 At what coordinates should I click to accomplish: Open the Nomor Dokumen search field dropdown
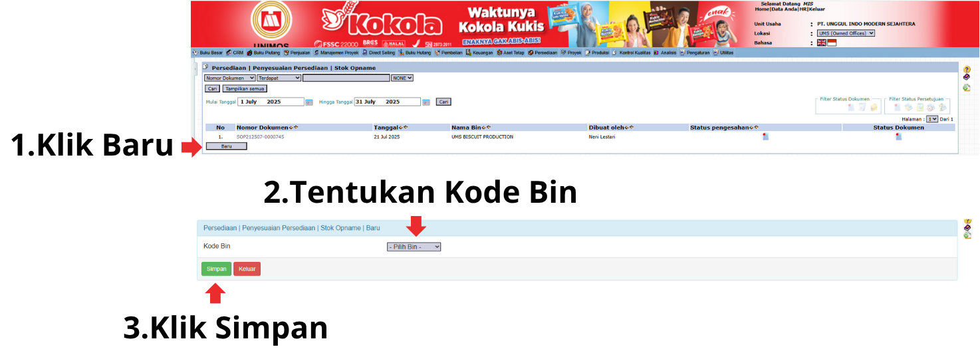coord(229,78)
